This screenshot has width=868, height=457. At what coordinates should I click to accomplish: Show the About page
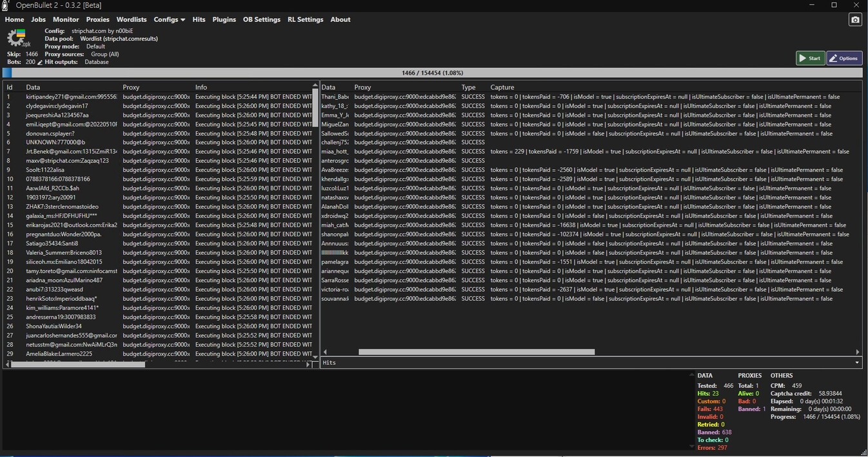(x=340, y=19)
